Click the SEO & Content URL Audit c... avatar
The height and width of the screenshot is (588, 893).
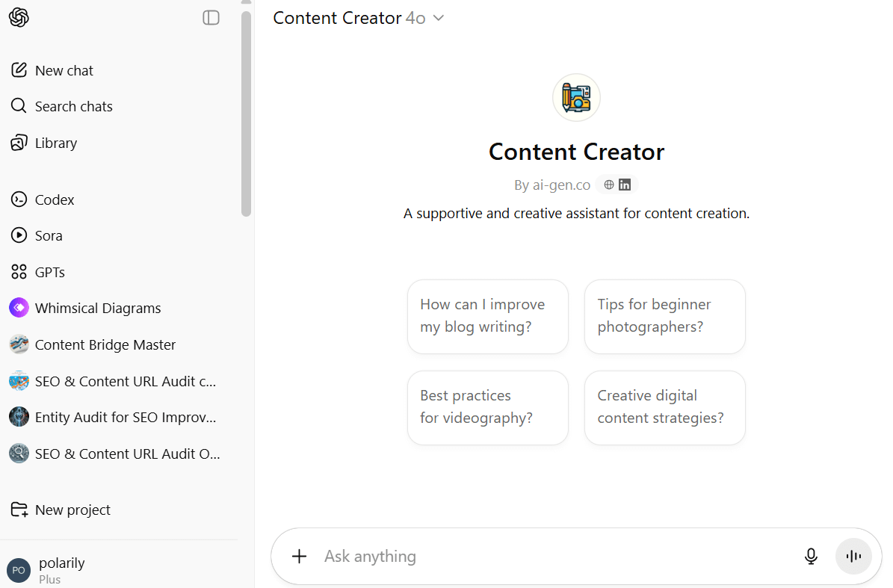click(x=19, y=381)
